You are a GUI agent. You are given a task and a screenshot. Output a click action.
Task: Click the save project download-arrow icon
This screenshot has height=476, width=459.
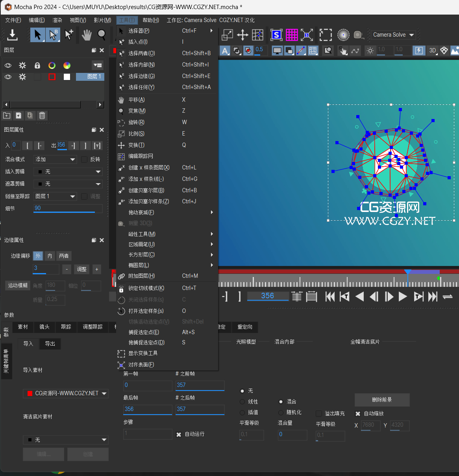click(x=13, y=35)
